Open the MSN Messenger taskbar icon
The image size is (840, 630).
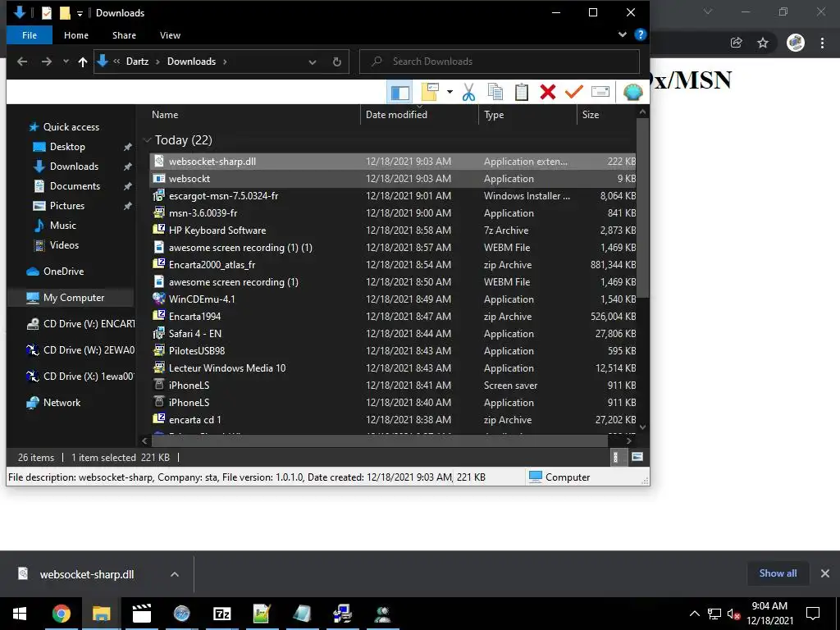(382, 614)
